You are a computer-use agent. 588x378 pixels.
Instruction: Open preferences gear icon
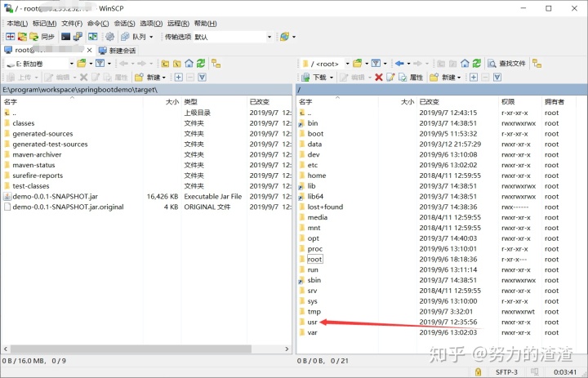coord(110,37)
